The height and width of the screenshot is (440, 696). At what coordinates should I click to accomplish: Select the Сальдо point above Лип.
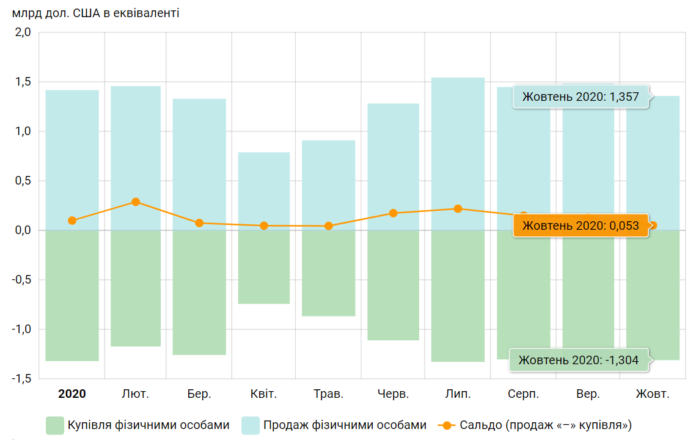pyautogui.click(x=458, y=209)
